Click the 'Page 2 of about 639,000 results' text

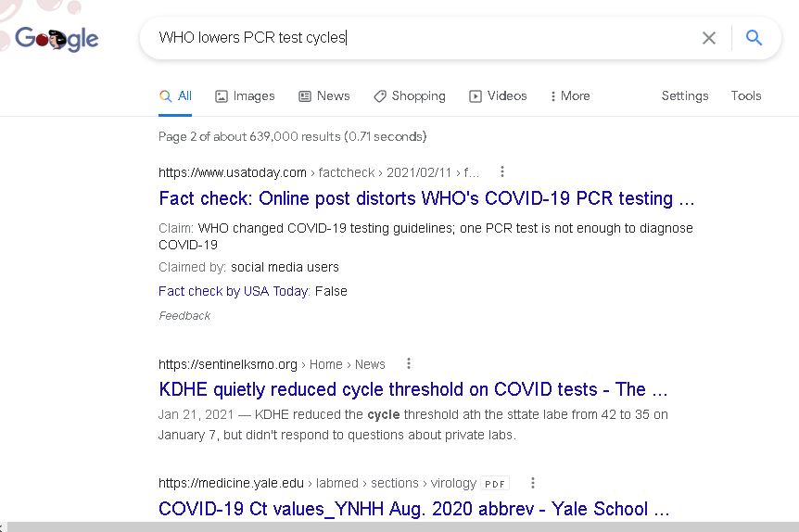pyautogui.click(x=293, y=136)
